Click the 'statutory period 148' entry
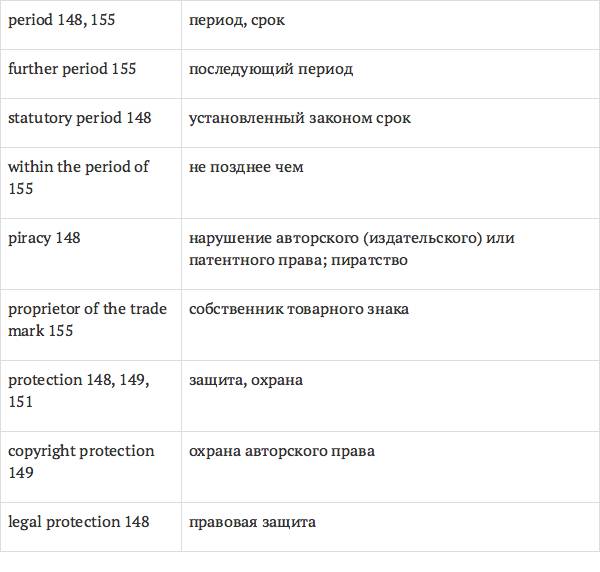 tap(80, 118)
